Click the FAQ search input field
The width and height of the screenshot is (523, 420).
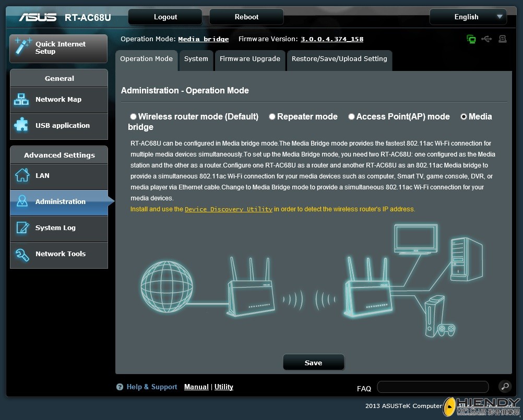[x=433, y=387]
